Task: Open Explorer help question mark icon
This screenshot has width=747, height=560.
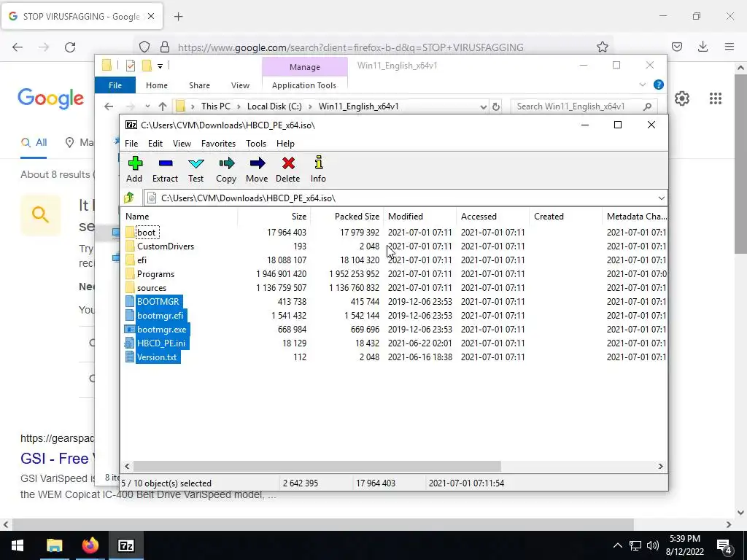Action: (659, 85)
